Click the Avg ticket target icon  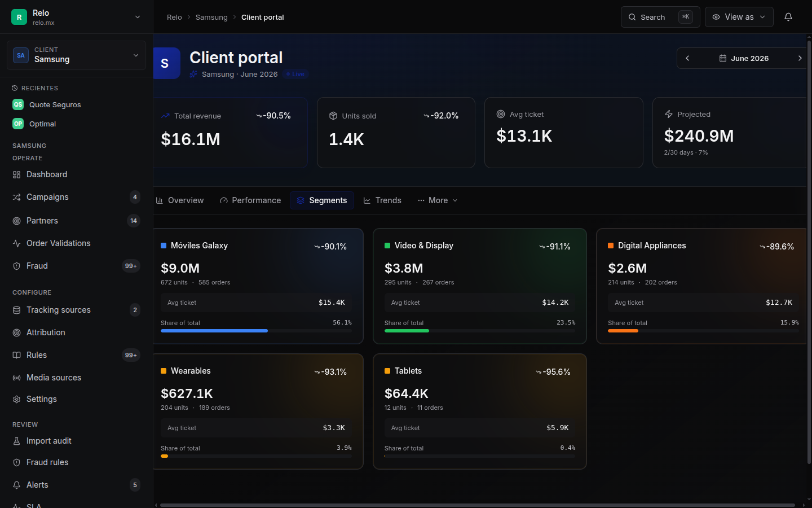(501, 114)
